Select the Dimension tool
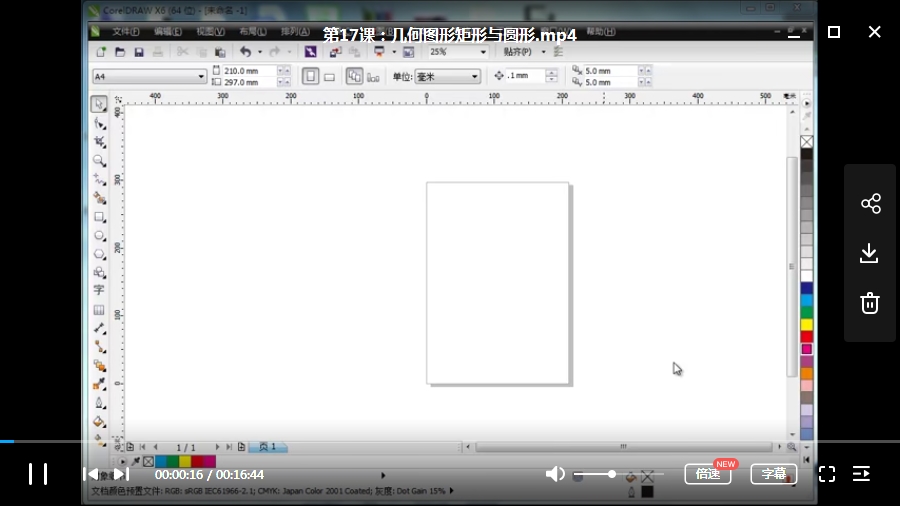 pos(99,328)
